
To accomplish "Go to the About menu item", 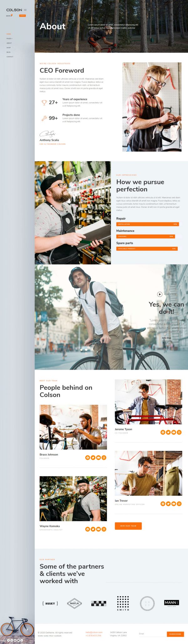I will click(x=9, y=43).
